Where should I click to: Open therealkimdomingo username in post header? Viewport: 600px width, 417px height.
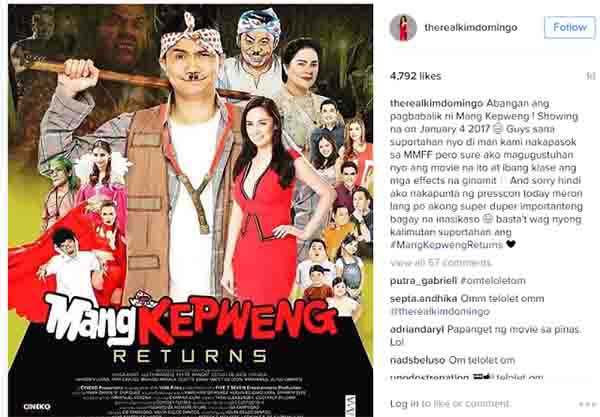point(471,28)
